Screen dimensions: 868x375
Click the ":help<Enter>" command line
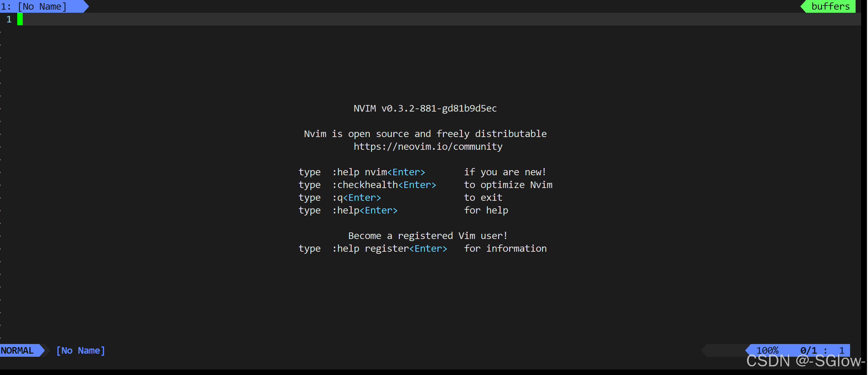tap(364, 210)
